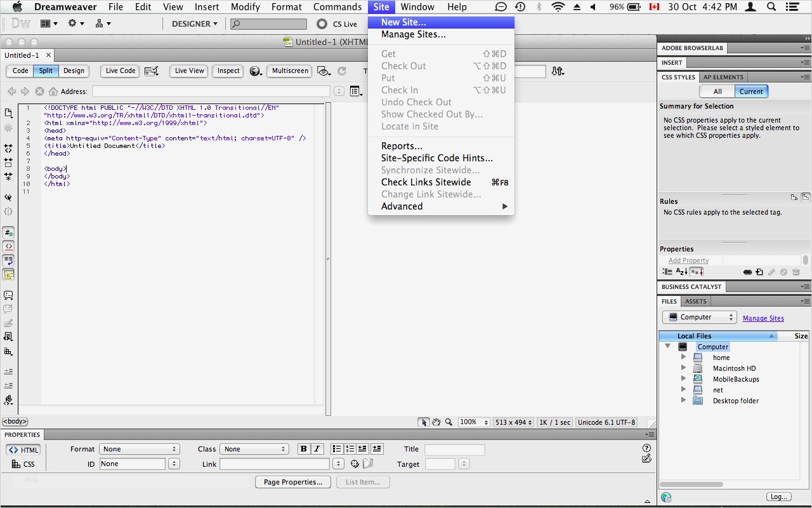Click the Point to File target icon
This screenshot has width=812, height=508.
(x=355, y=464)
